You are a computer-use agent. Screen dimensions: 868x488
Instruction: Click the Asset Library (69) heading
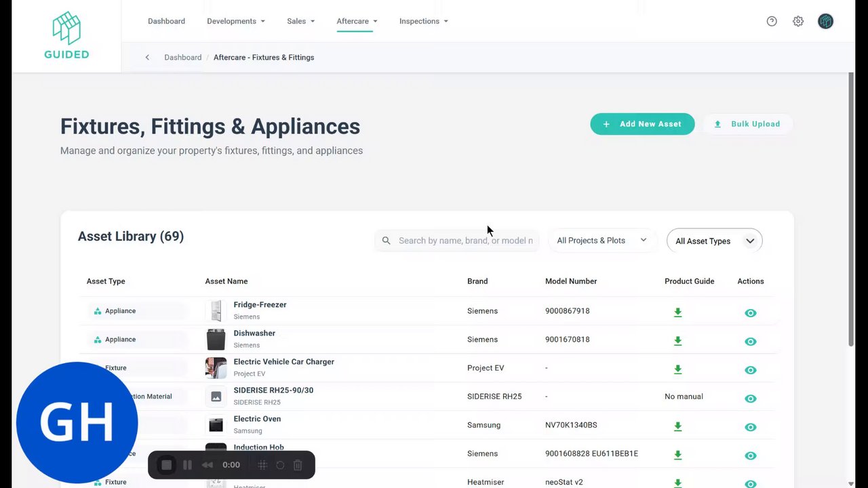click(x=131, y=237)
